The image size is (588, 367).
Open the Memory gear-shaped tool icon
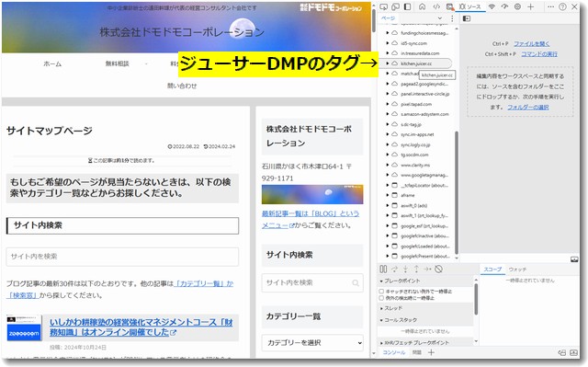[517, 6]
